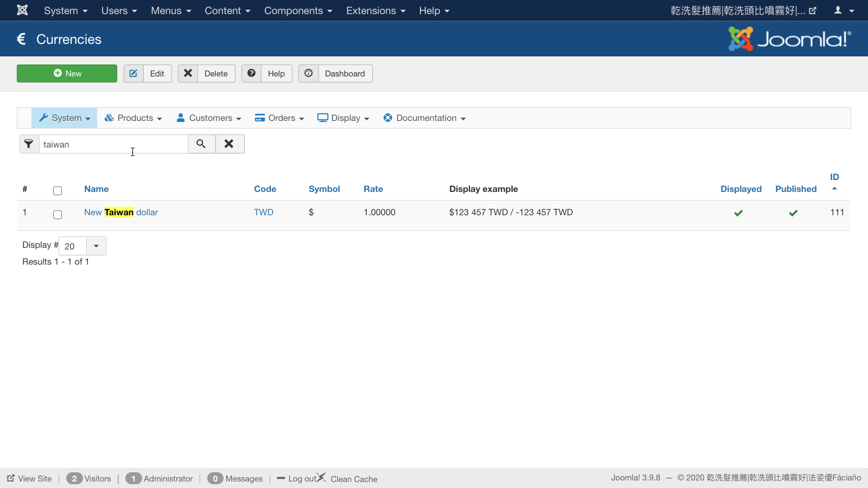
Task: Click the Dashboard toolbar button
Action: [335, 74]
